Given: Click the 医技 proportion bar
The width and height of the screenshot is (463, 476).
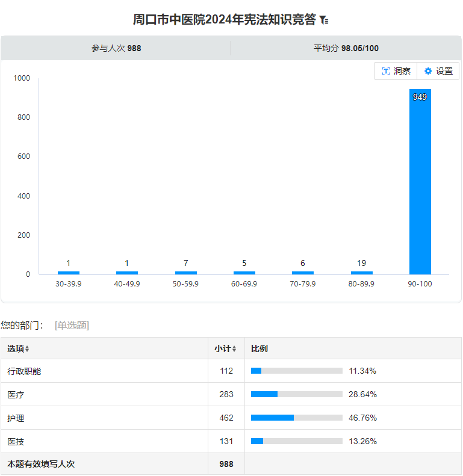Looking at the screenshot, I should (296, 440).
